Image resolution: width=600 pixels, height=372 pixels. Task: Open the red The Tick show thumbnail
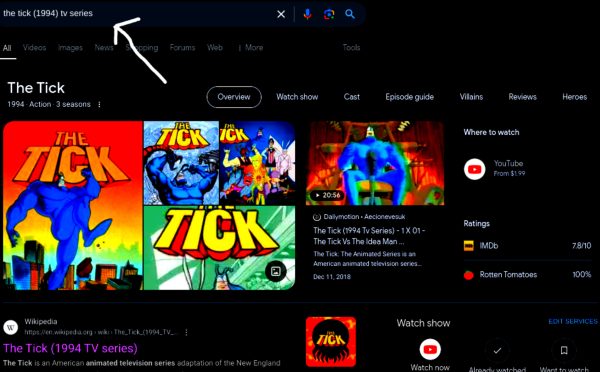[x=331, y=342]
